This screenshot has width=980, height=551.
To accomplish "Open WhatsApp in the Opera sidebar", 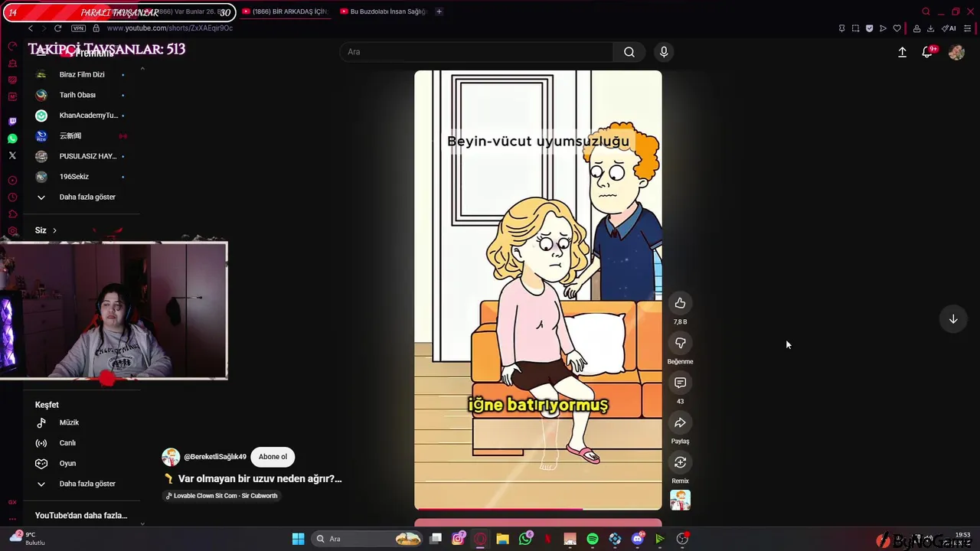I will (12, 139).
